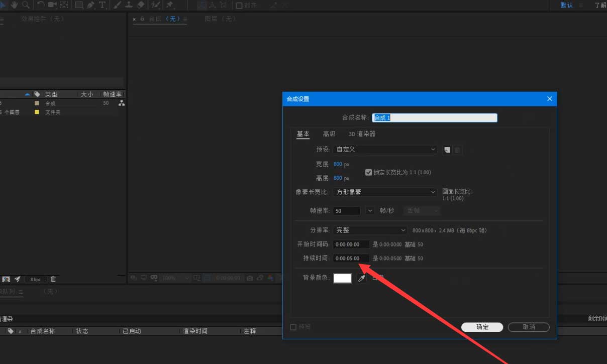Open the 预设 dropdown showing 自定义
This screenshot has height=364, width=607.
tap(385, 149)
